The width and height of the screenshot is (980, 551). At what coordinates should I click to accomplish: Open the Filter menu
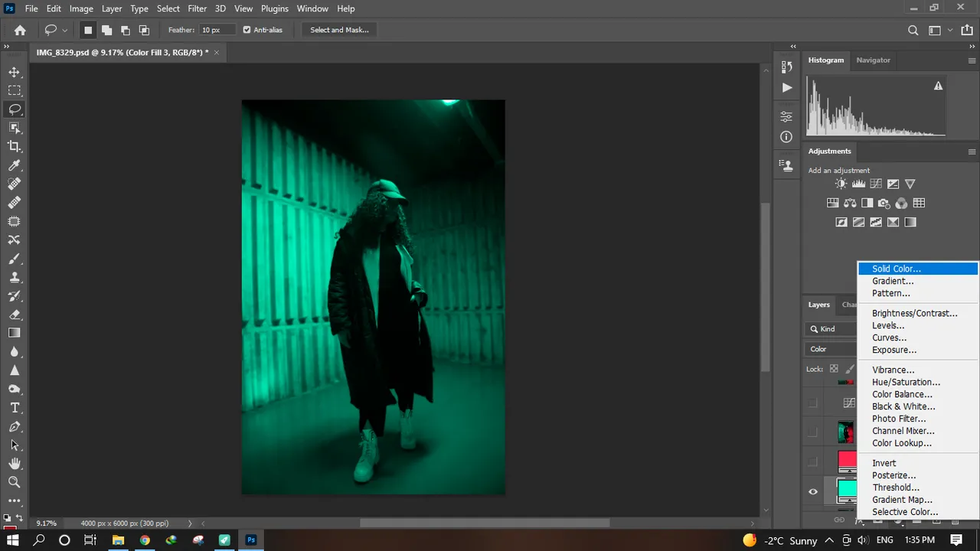198,8
